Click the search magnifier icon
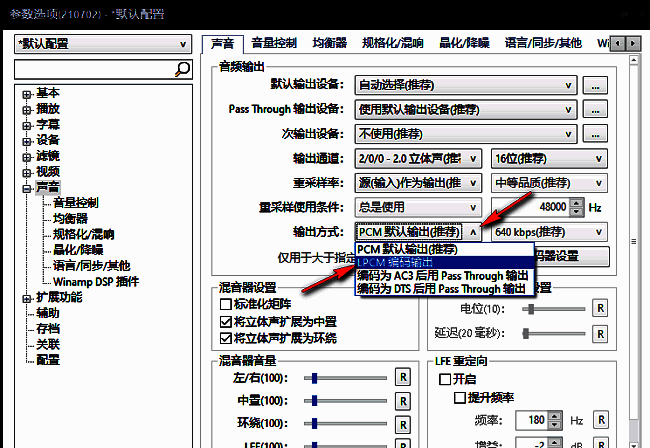This screenshot has width=650, height=448. coord(182,69)
